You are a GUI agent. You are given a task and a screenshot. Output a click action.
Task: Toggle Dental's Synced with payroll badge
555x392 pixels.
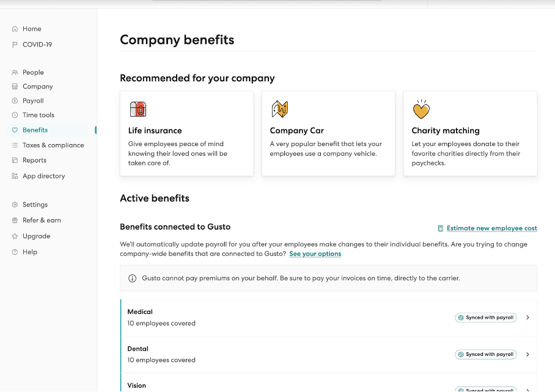pyautogui.click(x=485, y=354)
